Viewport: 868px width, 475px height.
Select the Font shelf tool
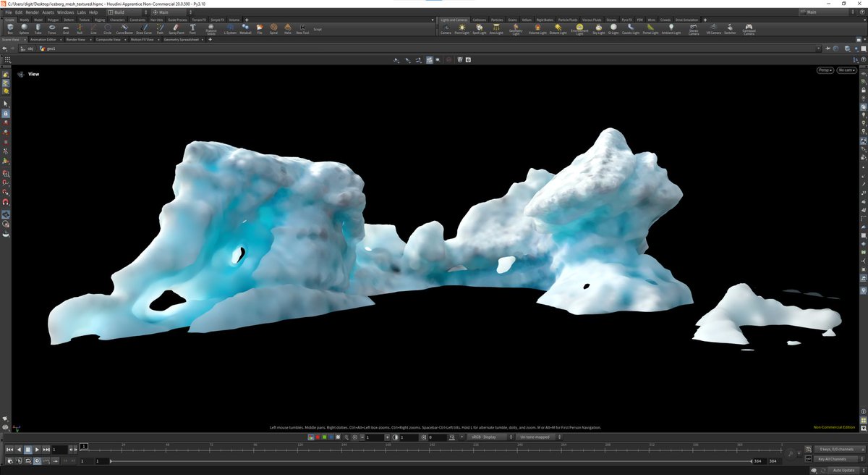tap(192, 29)
